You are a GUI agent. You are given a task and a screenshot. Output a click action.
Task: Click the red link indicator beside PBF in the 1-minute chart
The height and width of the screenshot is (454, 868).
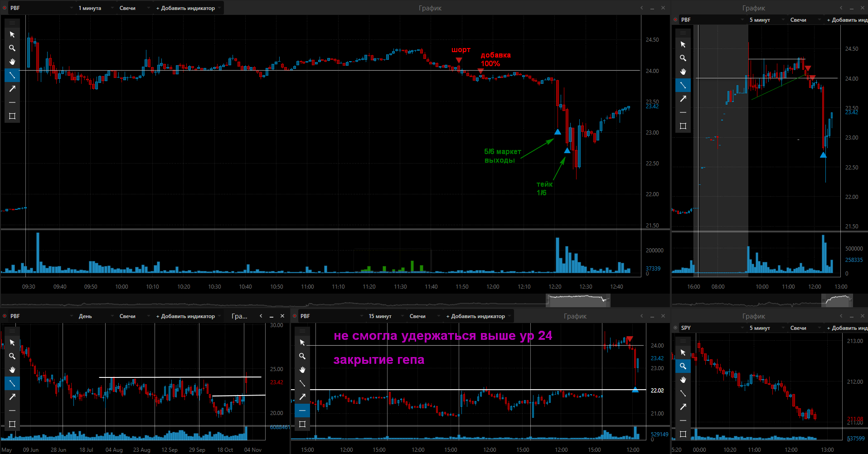(5, 8)
